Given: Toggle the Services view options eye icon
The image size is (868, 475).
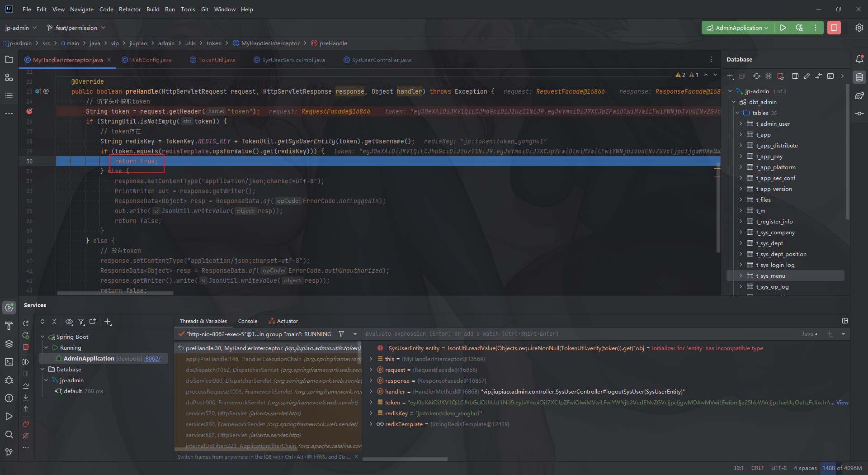Looking at the screenshot, I should click(x=69, y=322).
